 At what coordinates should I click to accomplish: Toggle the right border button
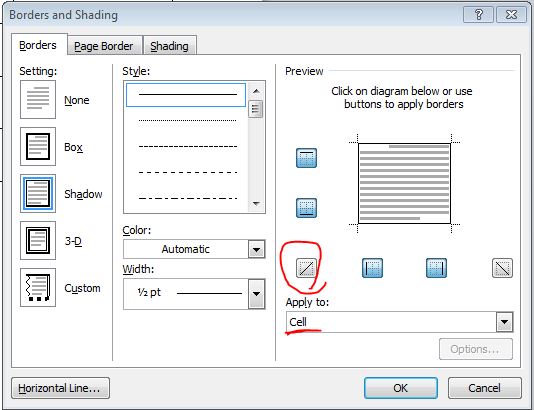pyautogui.click(x=436, y=268)
